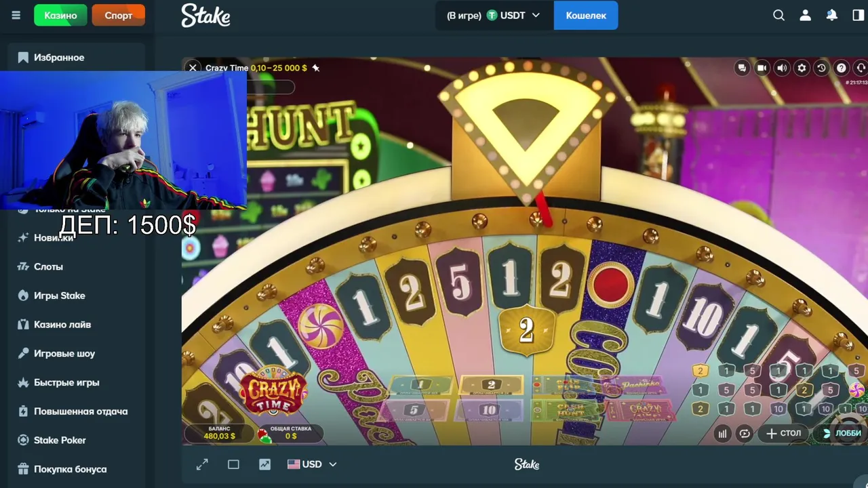Toggle favorite star beside Crazy Time
The height and width of the screenshot is (488, 868).
click(316, 68)
